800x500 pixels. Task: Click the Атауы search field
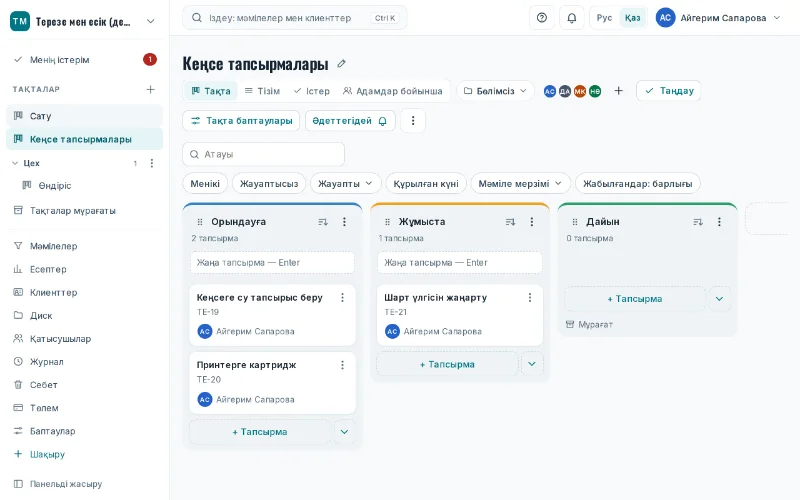[x=263, y=154]
